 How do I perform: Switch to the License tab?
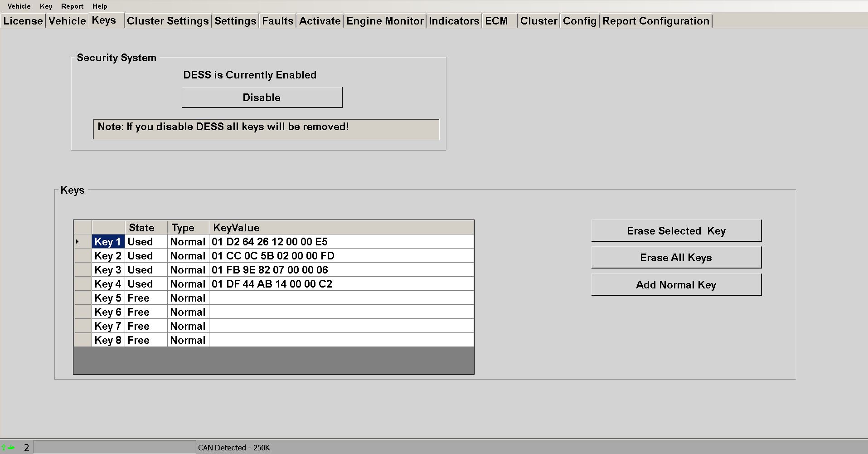point(23,21)
